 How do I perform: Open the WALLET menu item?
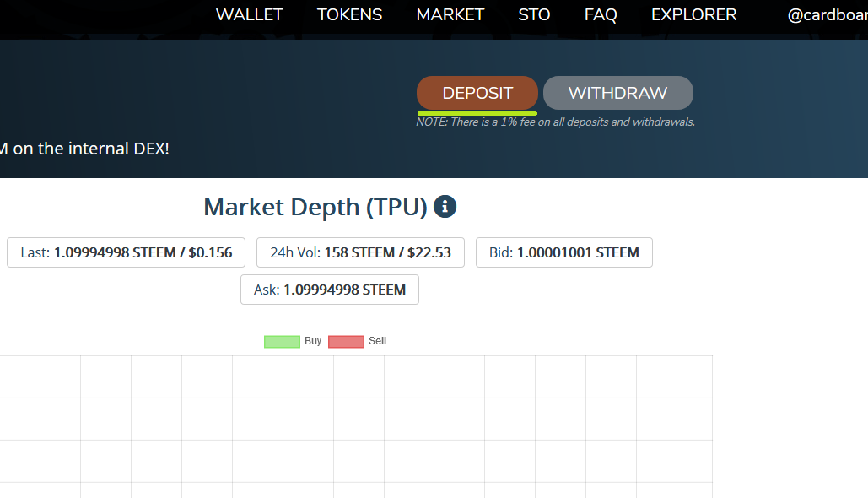point(249,14)
